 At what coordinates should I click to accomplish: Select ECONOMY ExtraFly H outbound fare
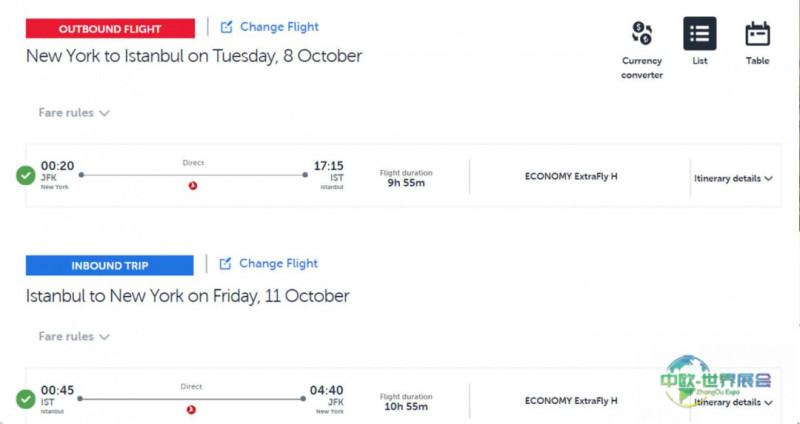(x=571, y=176)
